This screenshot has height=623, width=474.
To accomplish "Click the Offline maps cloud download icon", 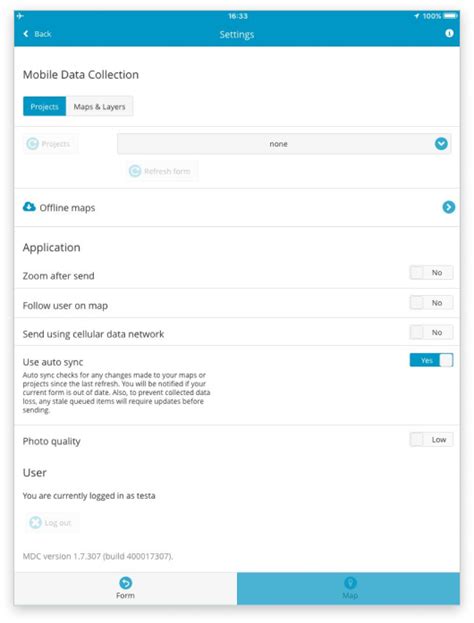I will (x=29, y=207).
